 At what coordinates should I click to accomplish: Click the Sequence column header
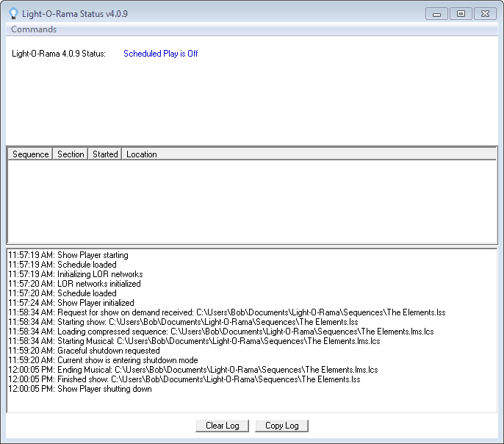pos(30,154)
